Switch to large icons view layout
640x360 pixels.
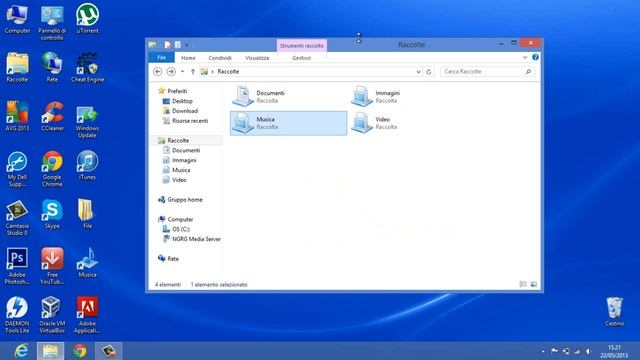(x=533, y=284)
